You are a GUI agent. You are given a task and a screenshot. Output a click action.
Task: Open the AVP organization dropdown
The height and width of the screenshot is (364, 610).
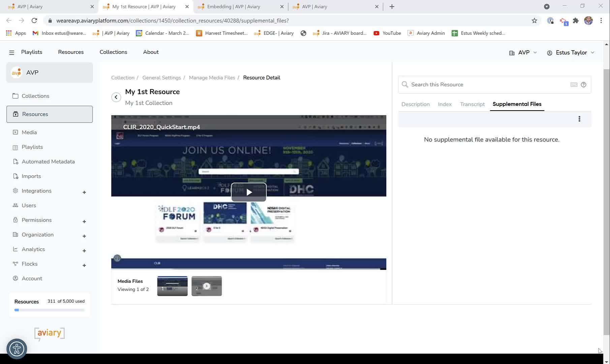523,53
